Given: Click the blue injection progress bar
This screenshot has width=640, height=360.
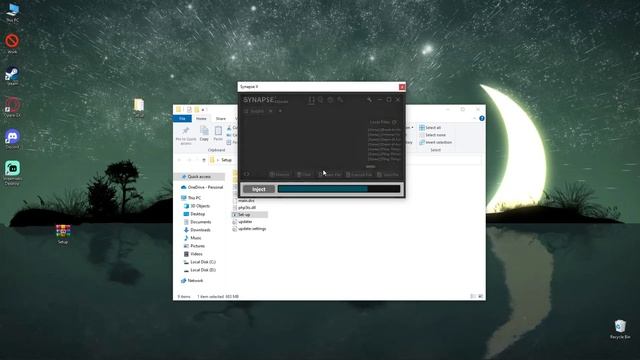Looking at the screenshot, I should [x=339, y=189].
